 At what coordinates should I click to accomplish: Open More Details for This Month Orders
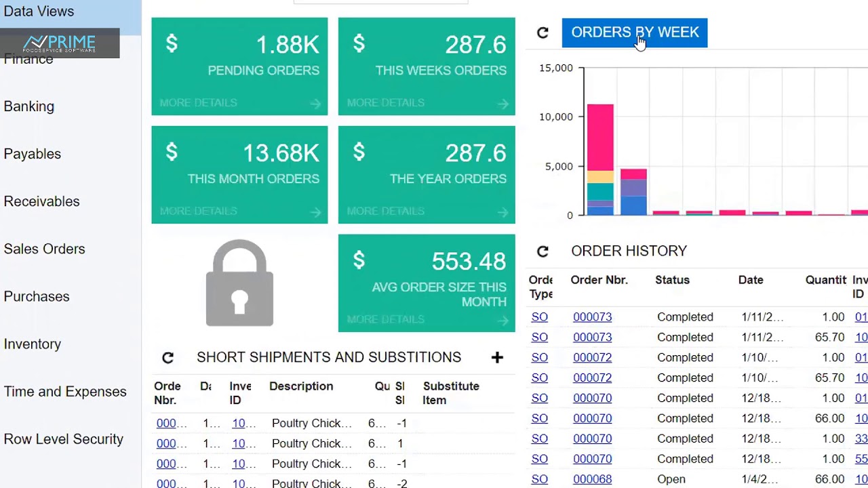(198, 211)
